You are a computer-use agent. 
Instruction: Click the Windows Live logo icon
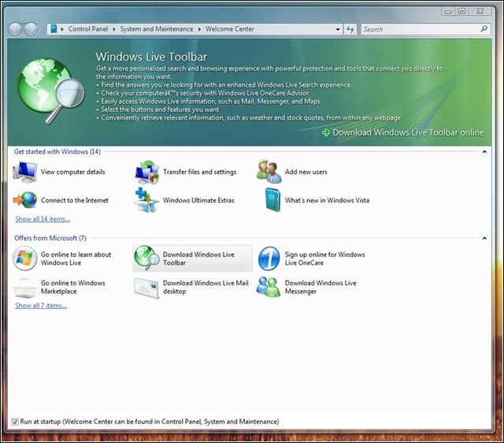tap(25, 259)
